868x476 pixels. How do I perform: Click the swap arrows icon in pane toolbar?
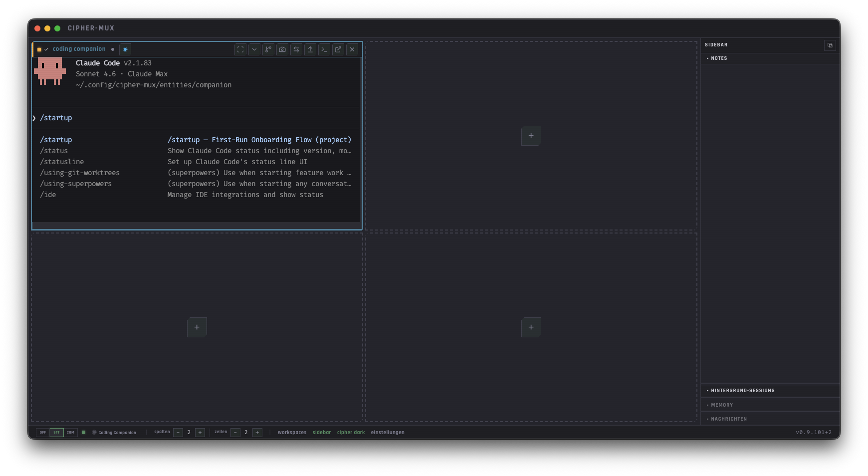coord(296,49)
